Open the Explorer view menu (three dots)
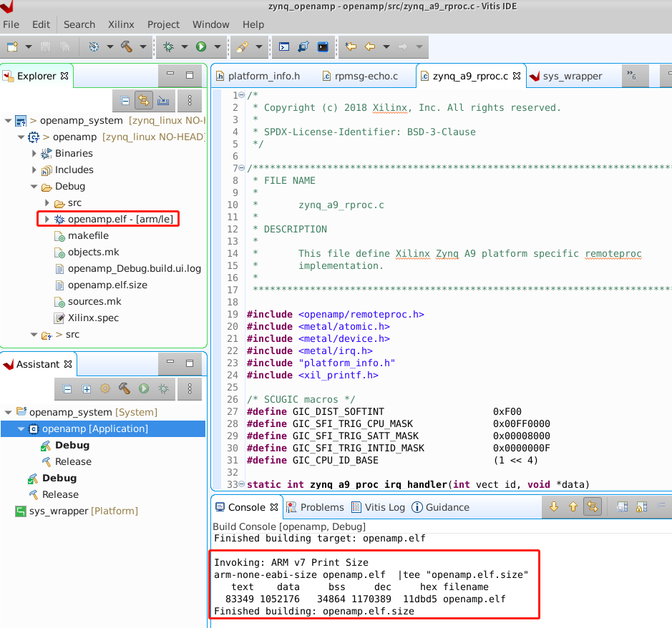Image resolution: width=672 pixels, height=628 pixels. (189, 100)
